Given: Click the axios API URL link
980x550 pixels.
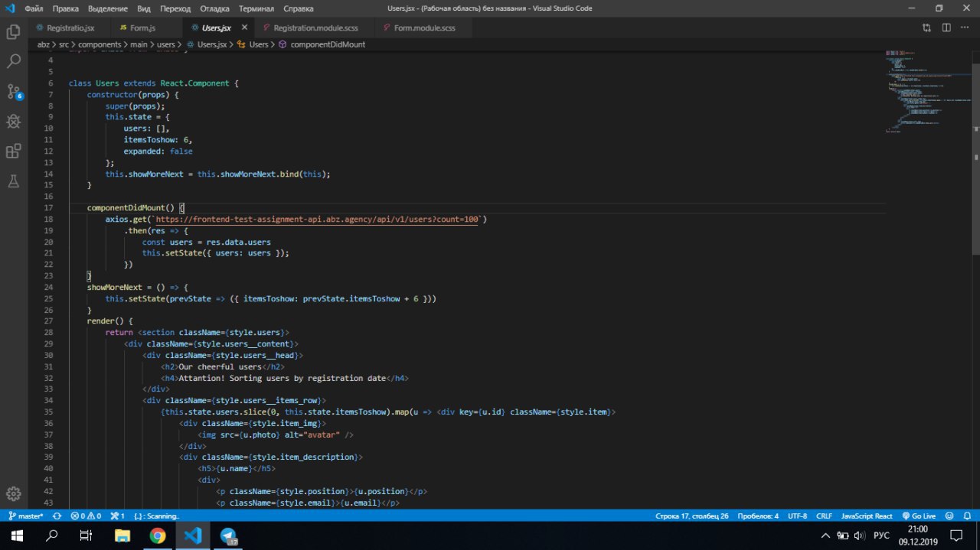Looking at the screenshot, I should [x=317, y=220].
